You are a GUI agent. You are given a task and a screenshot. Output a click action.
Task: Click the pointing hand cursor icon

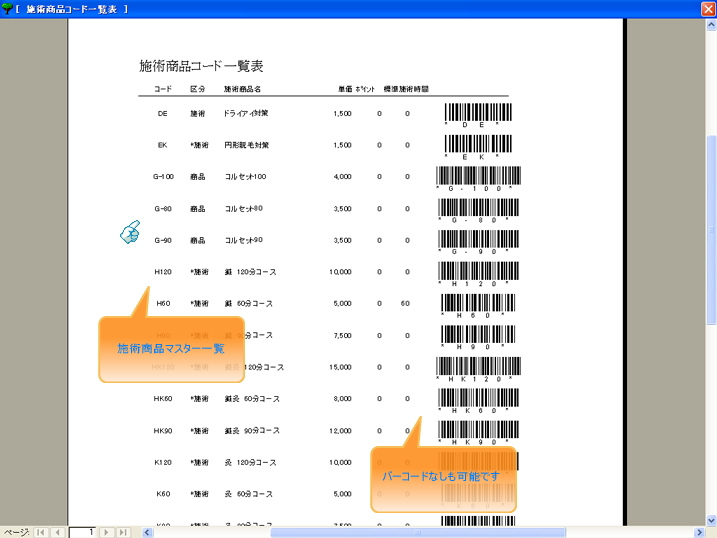pos(130,232)
